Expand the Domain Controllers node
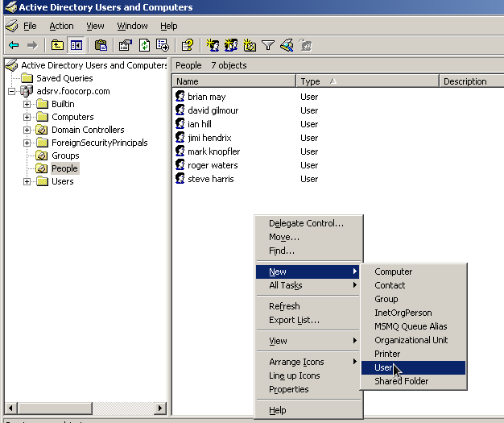The image size is (504, 423). pyautogui.click(x=27, y=130)
